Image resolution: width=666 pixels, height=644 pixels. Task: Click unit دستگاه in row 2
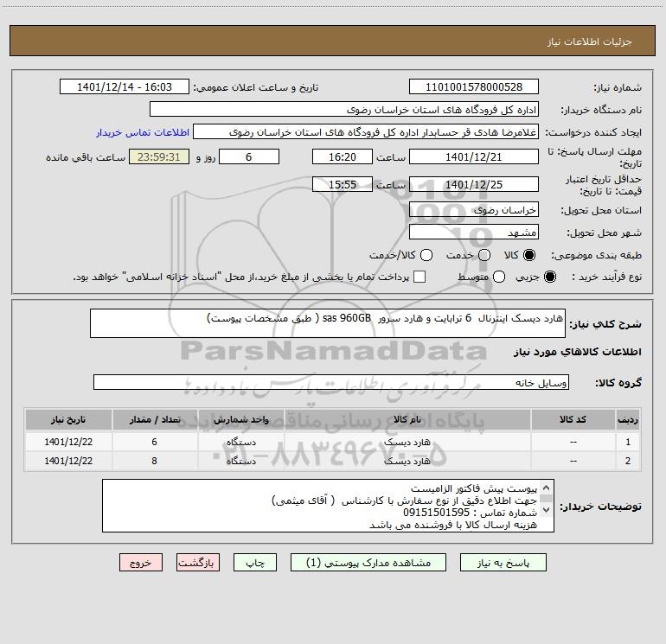click(x=240, y=461)
